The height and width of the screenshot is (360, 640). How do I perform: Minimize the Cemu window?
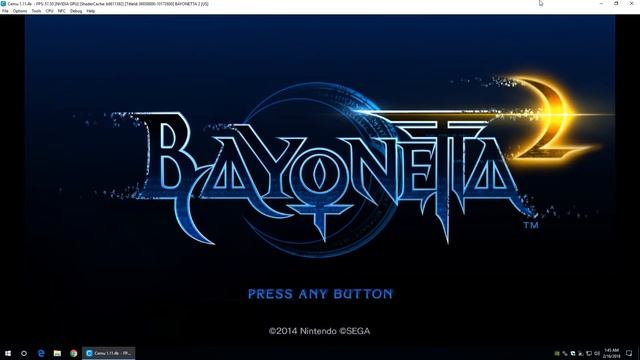click(601, 4)
